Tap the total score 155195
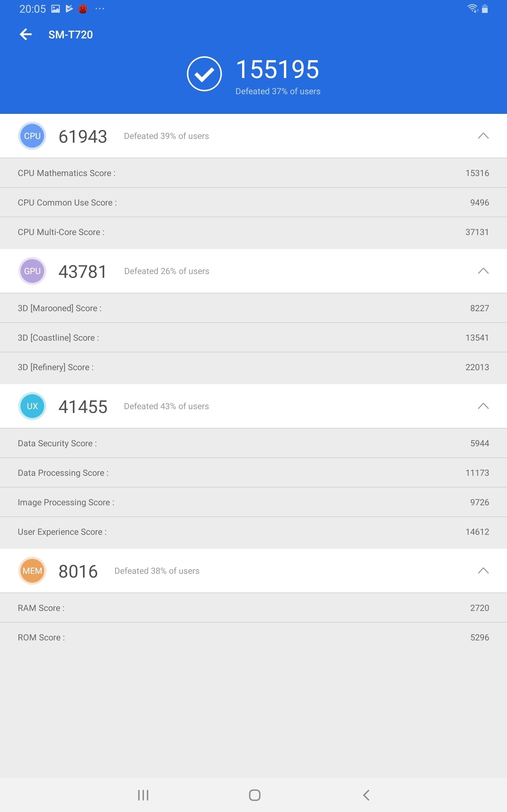 click(x=277, y=69)
